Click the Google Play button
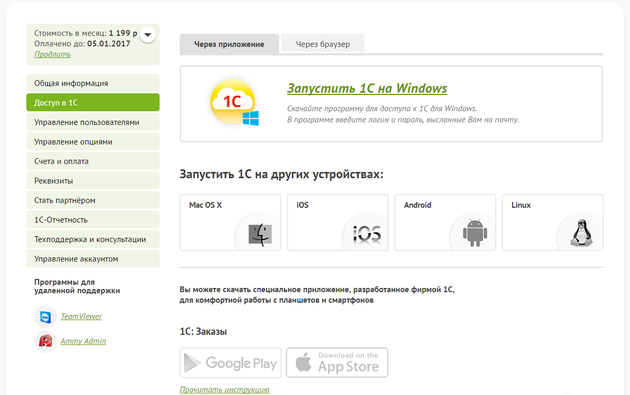 click(x=231, y=363)
